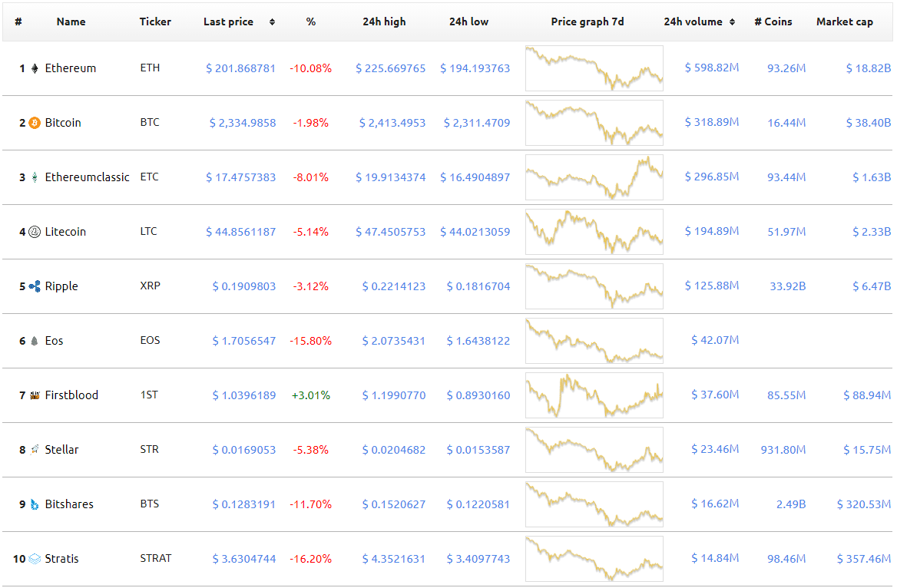Click Ethereum last price $ 201.868781
This screenshot has height=588, width=897.
tap(241, 68)
